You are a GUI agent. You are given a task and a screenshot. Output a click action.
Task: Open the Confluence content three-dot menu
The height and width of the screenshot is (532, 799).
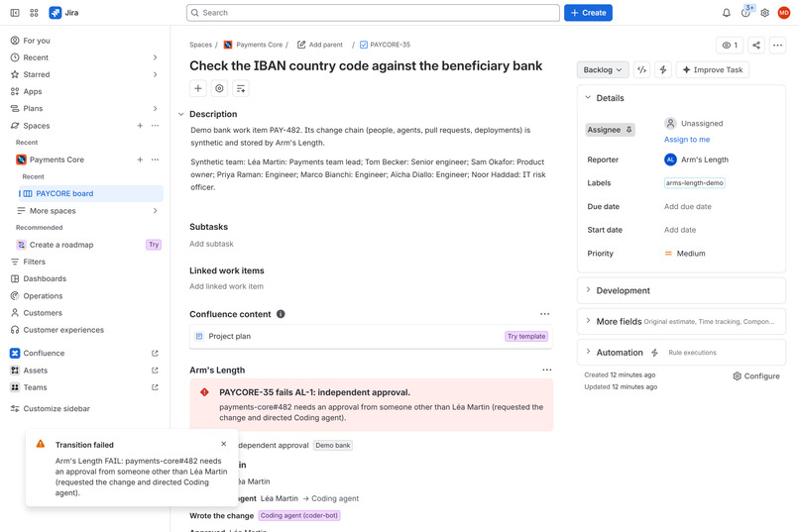click(x=544, y=314)
